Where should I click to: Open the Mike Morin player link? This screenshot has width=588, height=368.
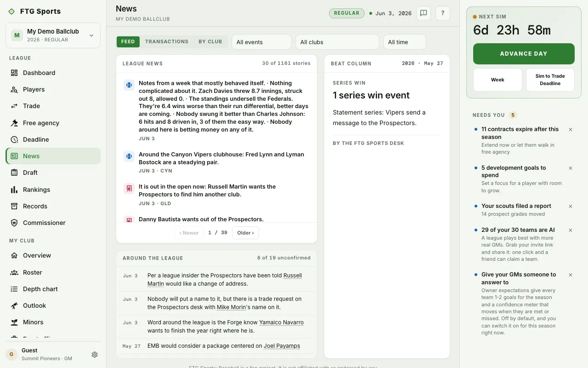pos(231,307)
